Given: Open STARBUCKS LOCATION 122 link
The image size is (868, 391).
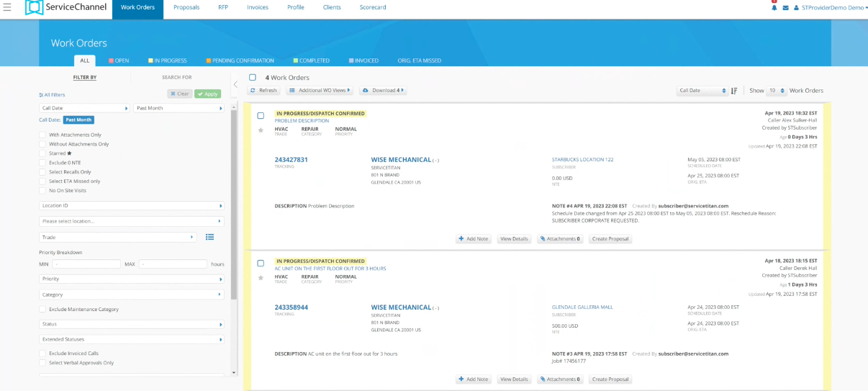Looking at the screenshot, I should [582, 159].
